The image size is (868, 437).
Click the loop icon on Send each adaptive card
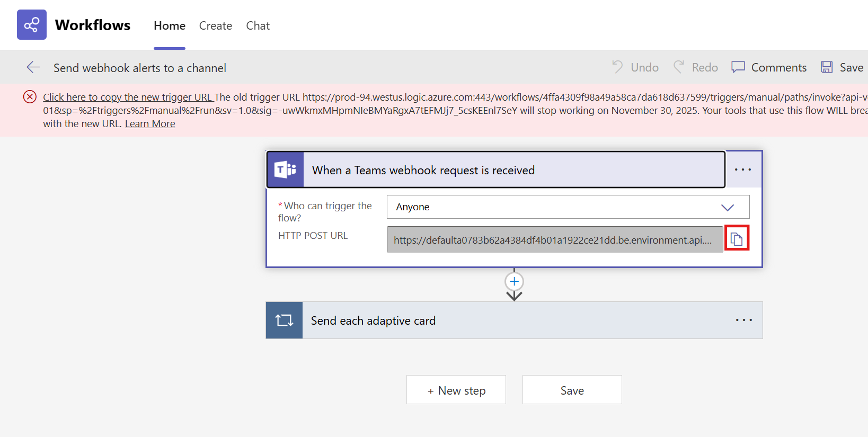[x=284, y=320]
